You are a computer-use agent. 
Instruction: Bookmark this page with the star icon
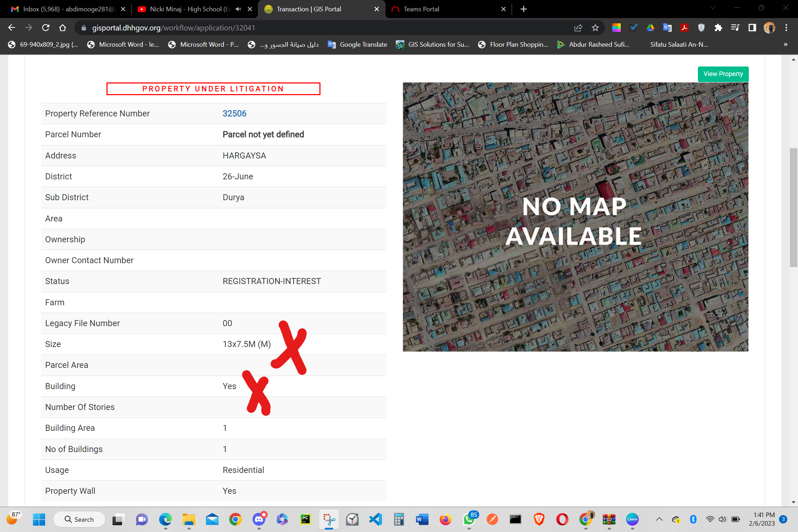[595, 28]
